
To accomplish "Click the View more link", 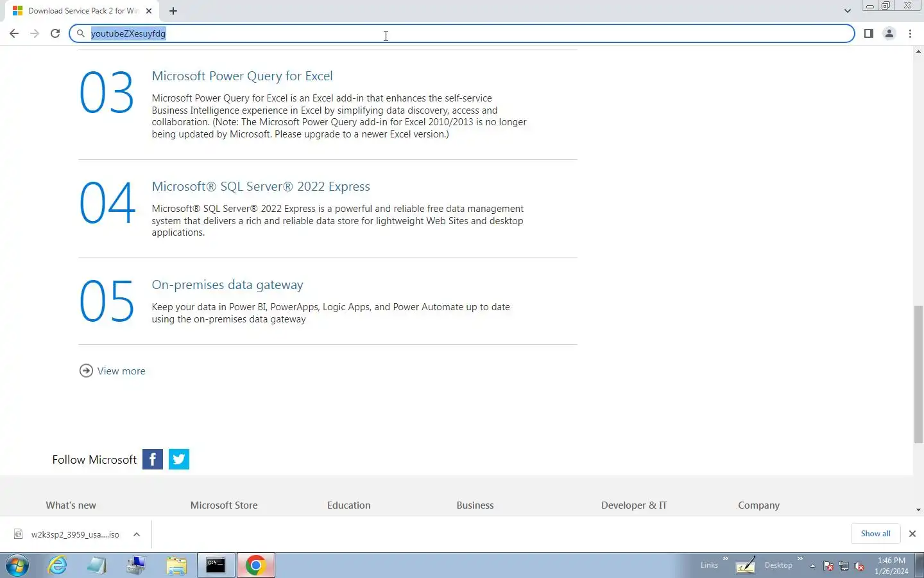I will click(x=121, y=371).
